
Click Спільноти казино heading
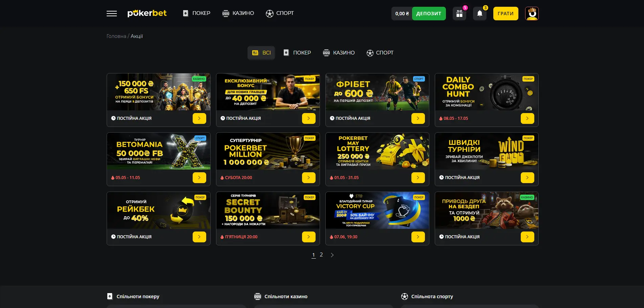[x=286, y=296]
